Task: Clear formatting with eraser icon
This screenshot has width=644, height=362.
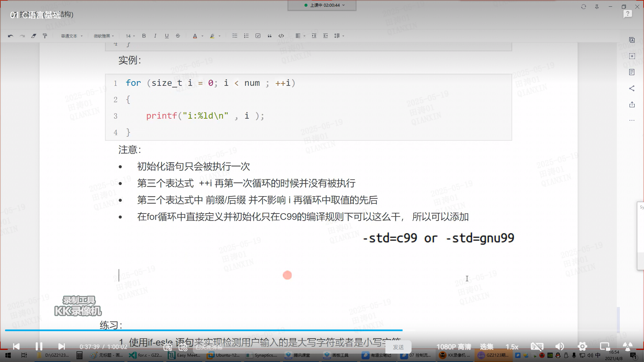Action: (34, 36)
